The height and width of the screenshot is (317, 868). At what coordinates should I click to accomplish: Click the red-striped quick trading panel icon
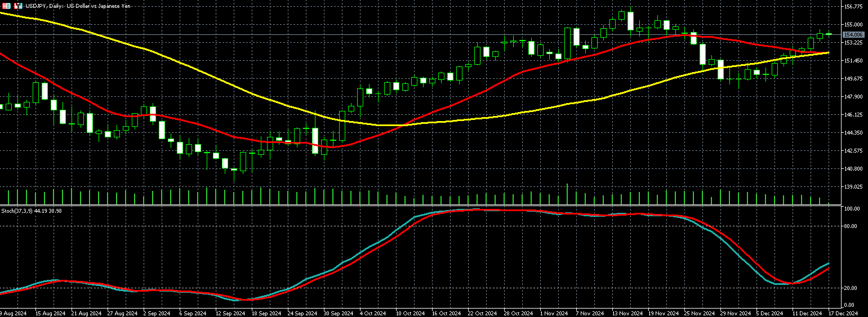coord(7,6)
